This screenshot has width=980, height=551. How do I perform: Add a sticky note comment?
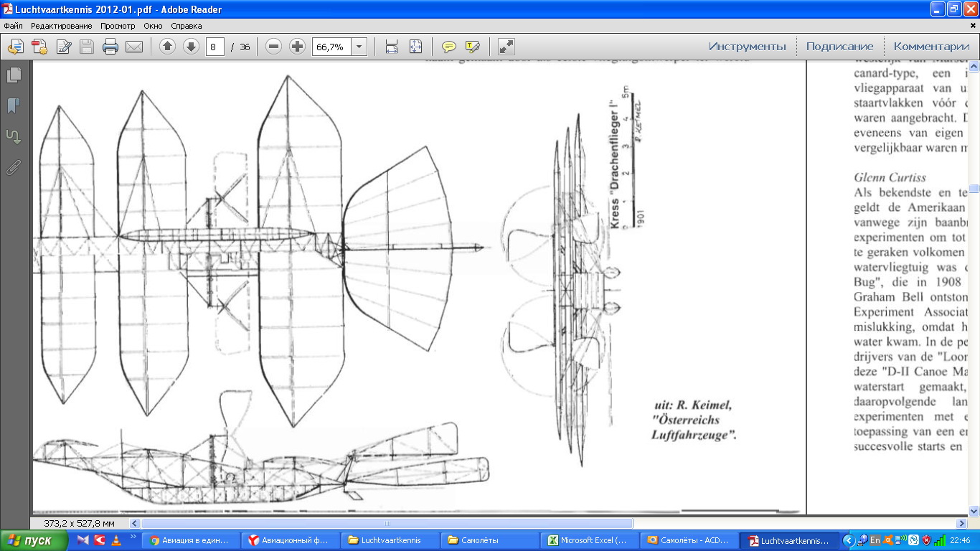tap(449, 47)
